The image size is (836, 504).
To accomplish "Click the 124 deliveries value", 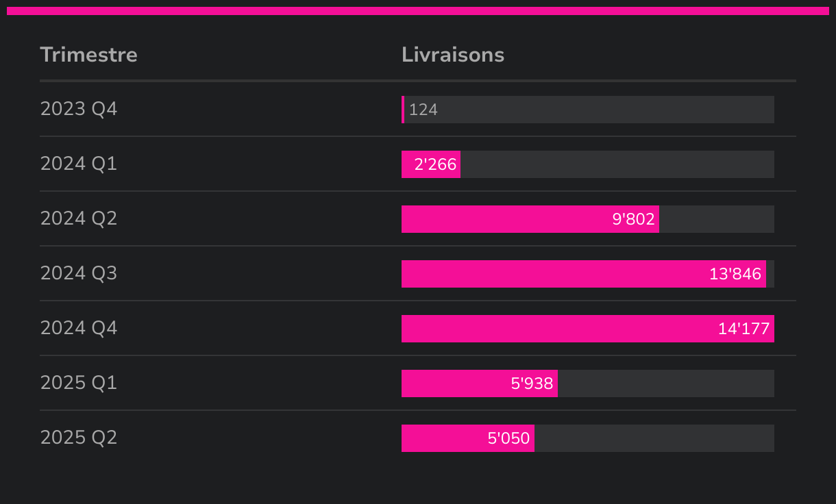I will 423,110.
